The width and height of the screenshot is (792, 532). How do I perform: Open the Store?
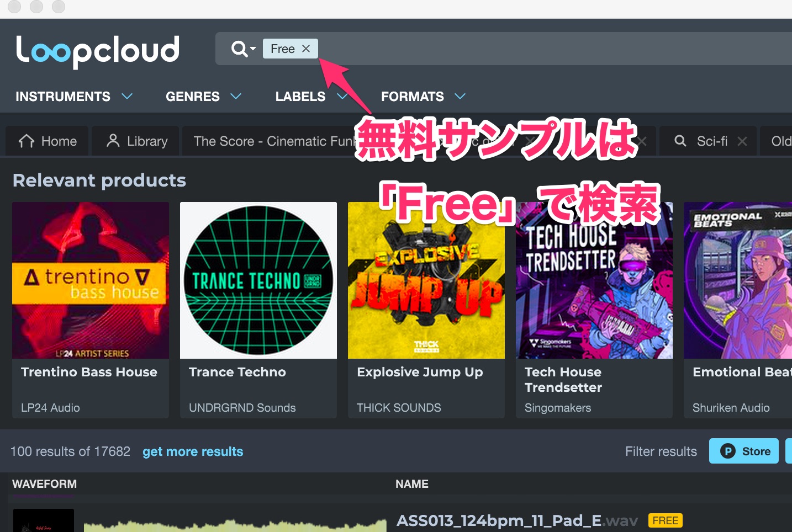[x=743, y=451]
